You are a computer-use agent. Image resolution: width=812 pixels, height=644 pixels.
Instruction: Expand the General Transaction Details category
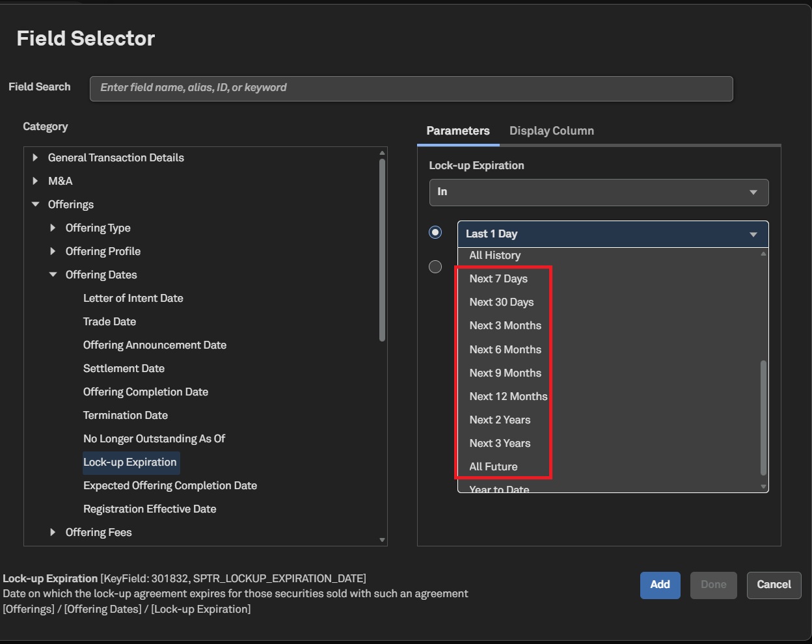35,157
